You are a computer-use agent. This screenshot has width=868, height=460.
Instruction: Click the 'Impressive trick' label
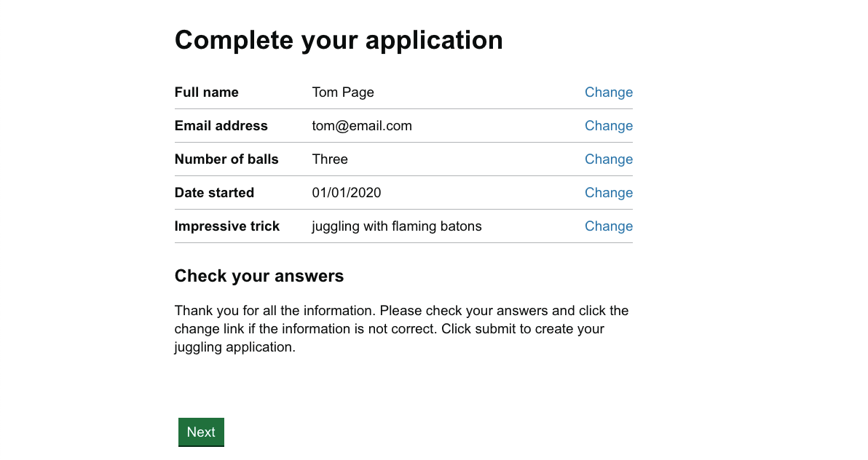(x=227, y=226)
